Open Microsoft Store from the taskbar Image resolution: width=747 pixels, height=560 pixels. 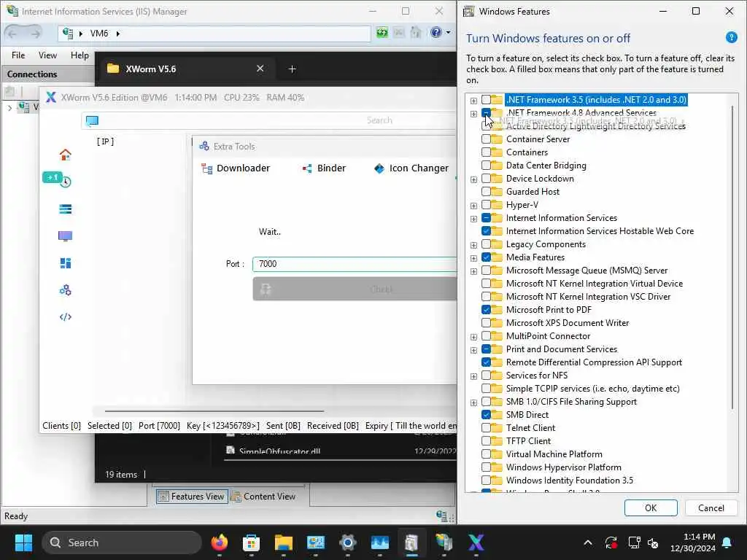[x=251, y=542]
